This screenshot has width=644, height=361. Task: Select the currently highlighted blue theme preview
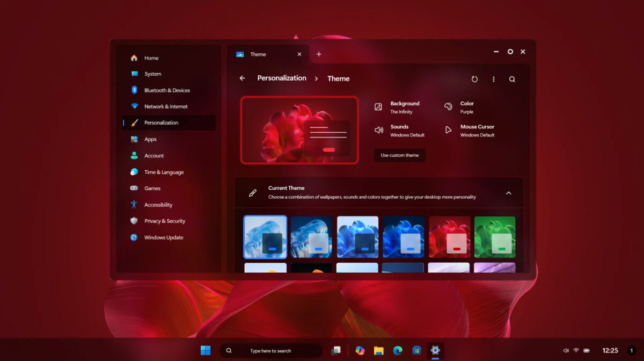(x=265, y=236)
